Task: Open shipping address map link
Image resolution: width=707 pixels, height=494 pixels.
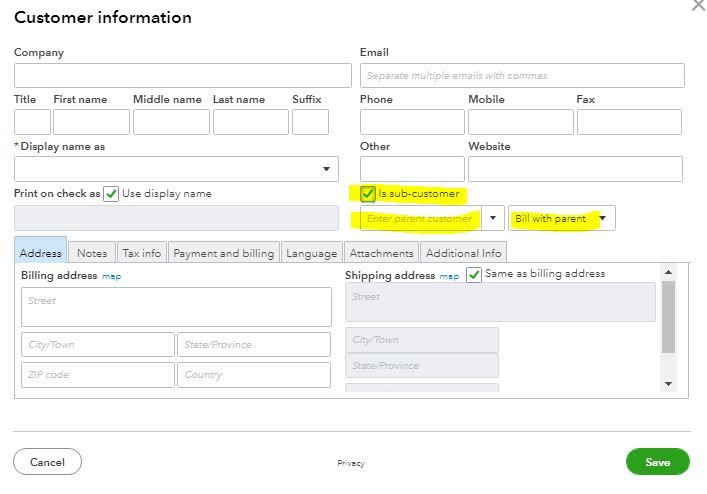Action: coord(450,276)
